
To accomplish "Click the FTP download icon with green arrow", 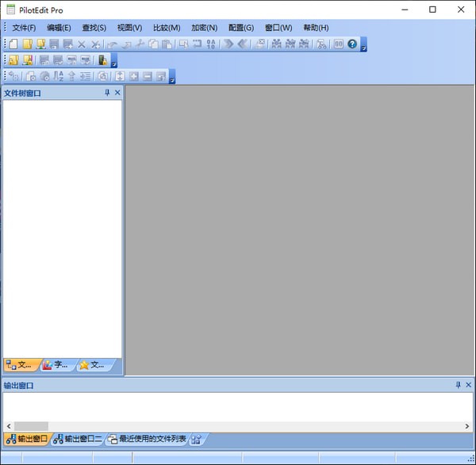I will point(40,44).
